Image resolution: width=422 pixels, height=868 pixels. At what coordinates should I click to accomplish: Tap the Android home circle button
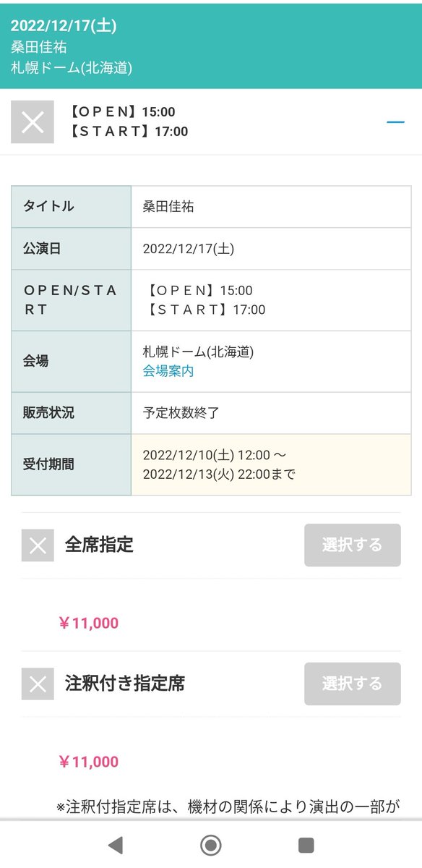click(x=210, y=845)
